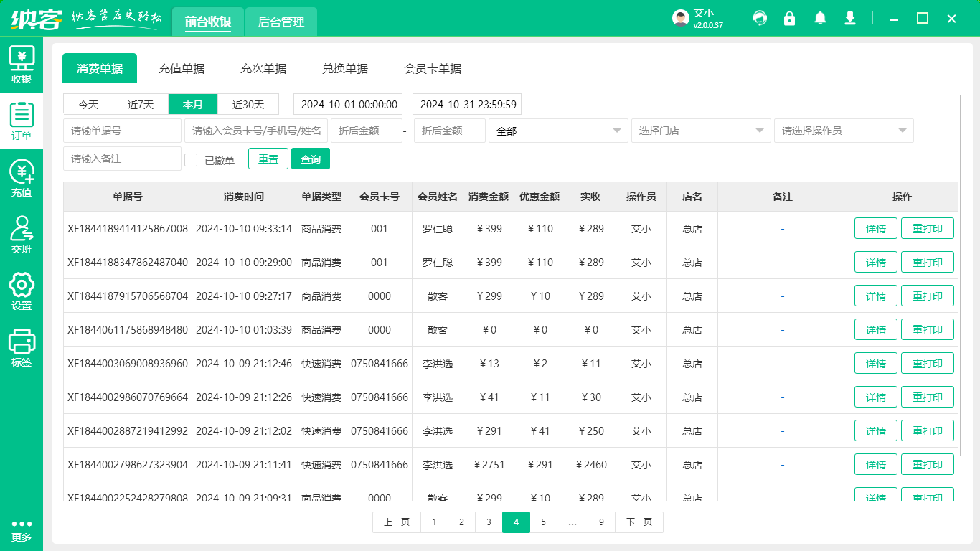Viewport: 980px width, 551px height.
Task: Click the 查询 search button
Action: [311, 159]
